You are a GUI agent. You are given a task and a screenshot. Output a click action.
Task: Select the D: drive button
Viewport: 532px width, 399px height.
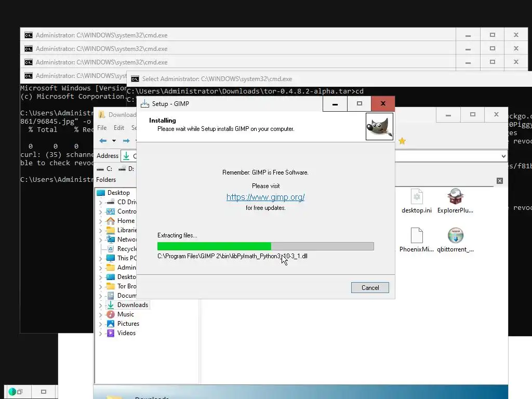point(126,169)
